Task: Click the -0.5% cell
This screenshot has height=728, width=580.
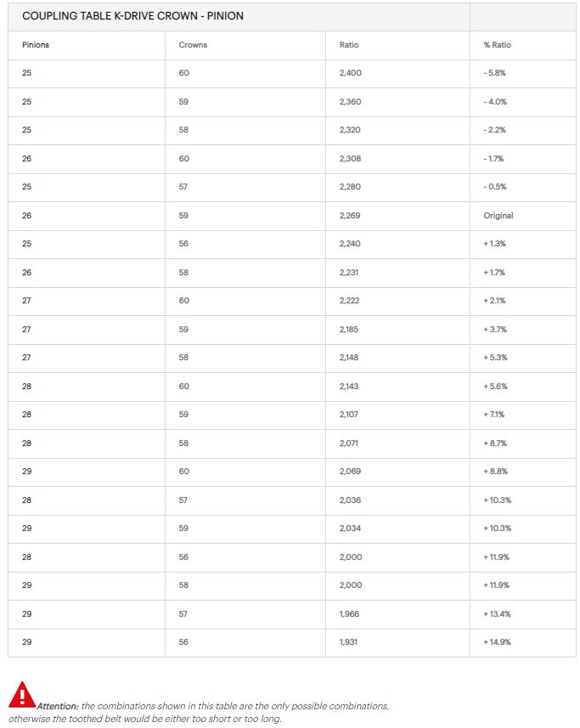Action: pos(495,187)
